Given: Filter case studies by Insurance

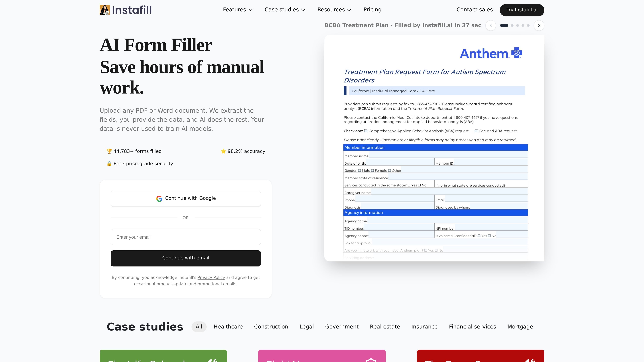Looking at the screenshot, I should tap(424, 327).
